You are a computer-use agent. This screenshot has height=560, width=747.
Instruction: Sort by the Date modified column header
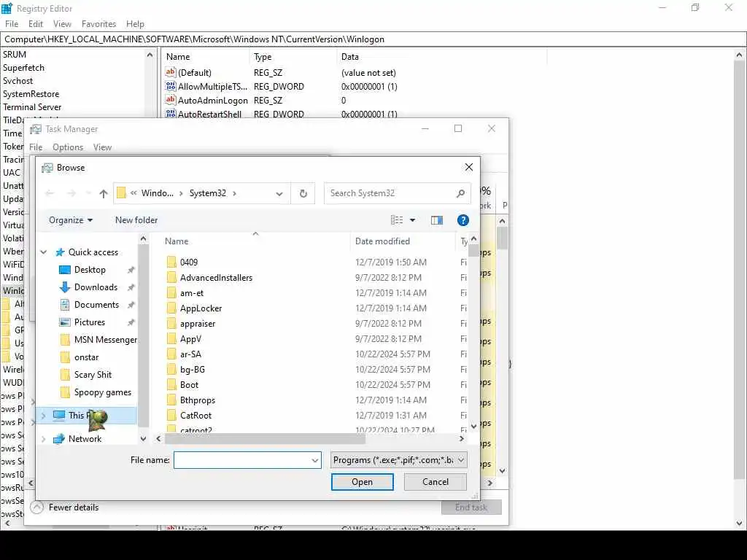[382, 241]
